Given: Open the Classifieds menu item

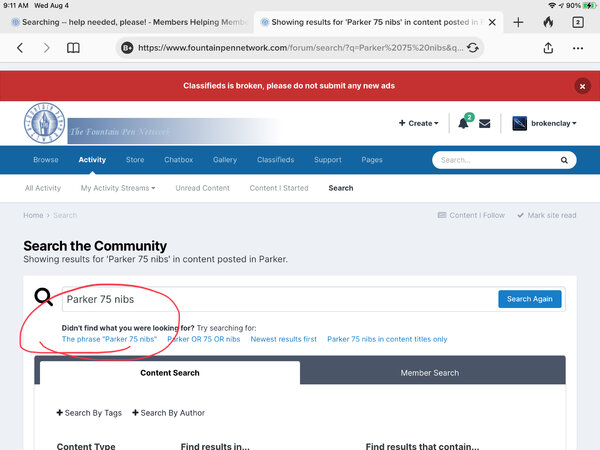Looking at the screenshot, I should point(276,160).
